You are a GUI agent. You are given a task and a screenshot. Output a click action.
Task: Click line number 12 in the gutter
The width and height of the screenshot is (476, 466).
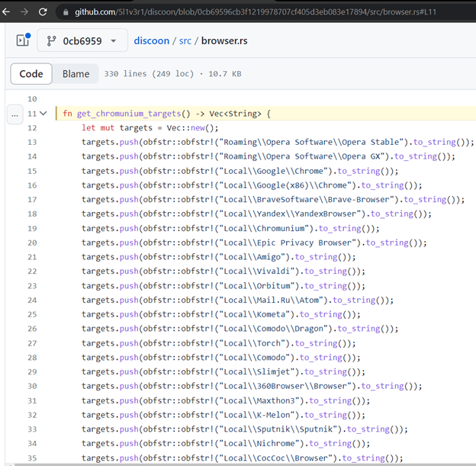coord(31,128)
